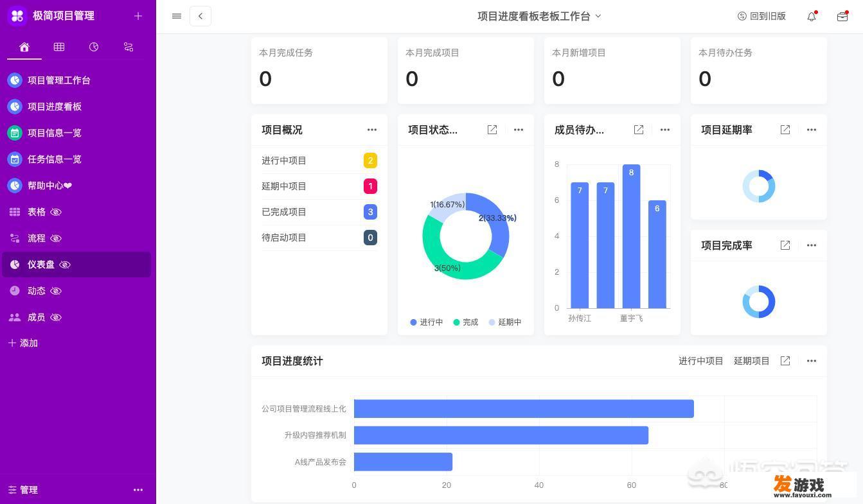Click the plus icon beside 极简项目管理
863x504 pixels.
138,16
